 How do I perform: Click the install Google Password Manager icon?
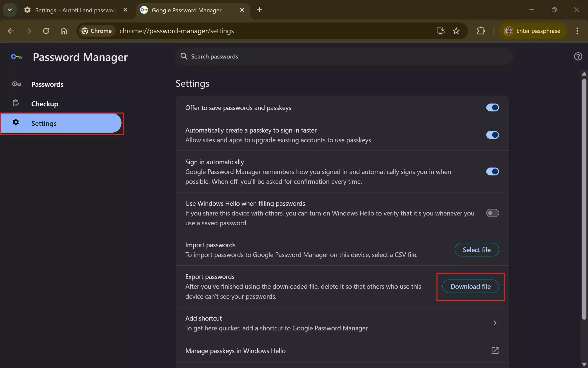(x=441, y=31)
